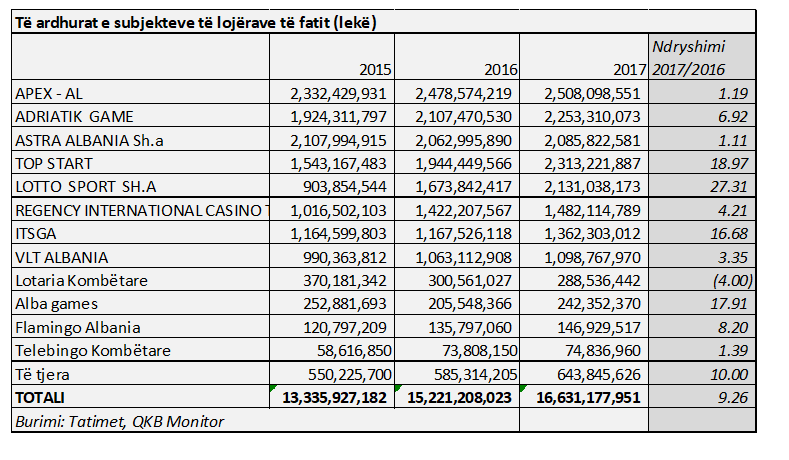
Task: Click REGENCY INTERNATIONAL CASINO name cell
Action: (140, 210)
